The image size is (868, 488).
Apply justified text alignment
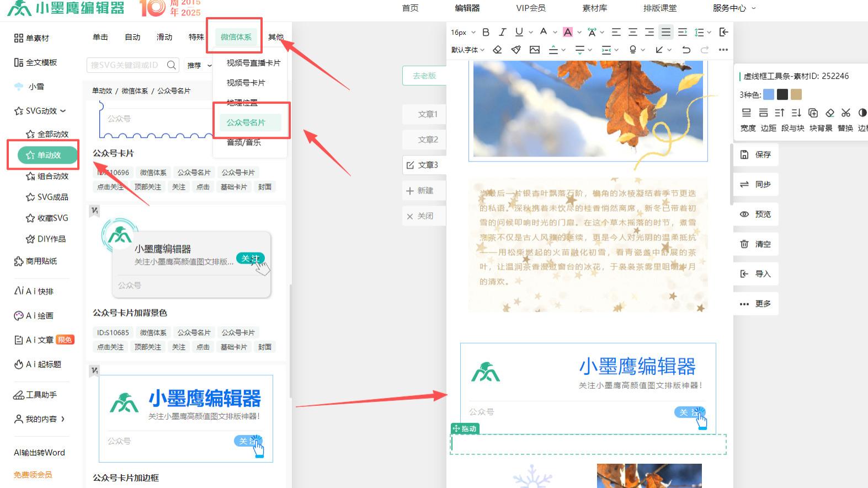[666, 32]
